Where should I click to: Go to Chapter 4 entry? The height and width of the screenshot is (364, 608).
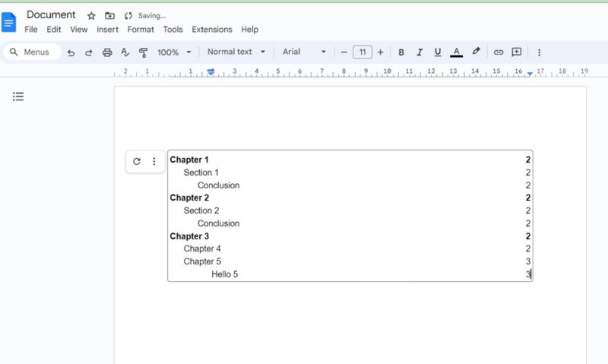(x=202, y=248)
